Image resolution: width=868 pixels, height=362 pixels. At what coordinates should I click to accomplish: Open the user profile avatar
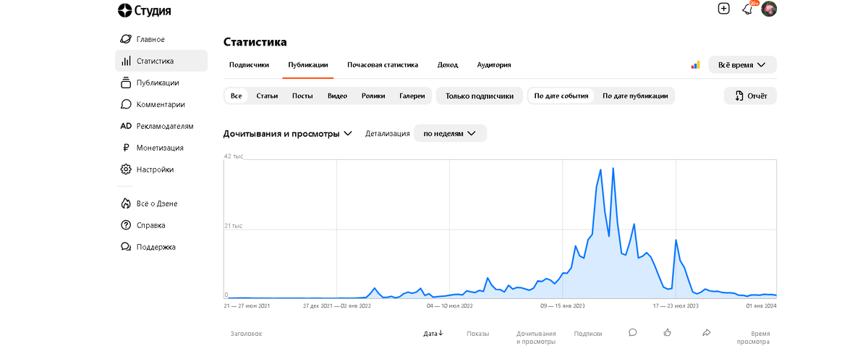(770, 9)
